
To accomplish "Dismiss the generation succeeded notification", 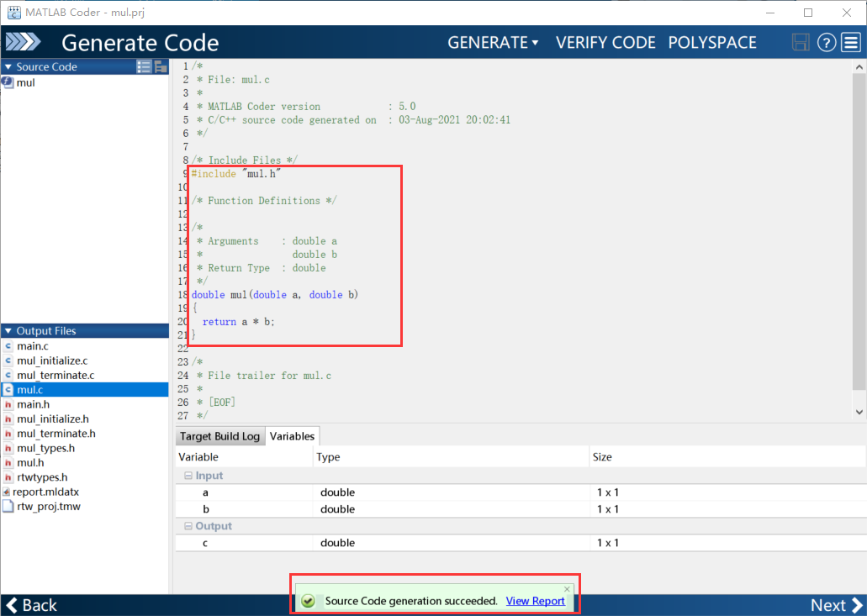I will 567,589.
